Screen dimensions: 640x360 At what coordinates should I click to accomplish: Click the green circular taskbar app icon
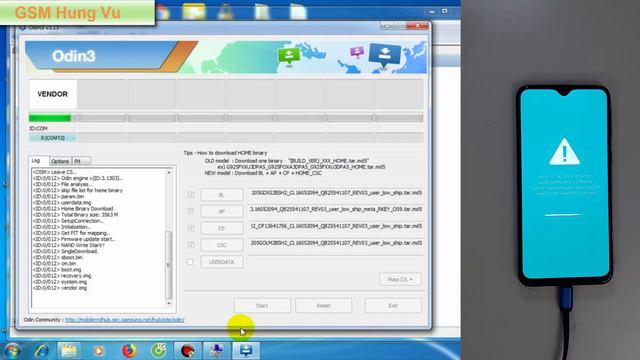pos(158,350)
